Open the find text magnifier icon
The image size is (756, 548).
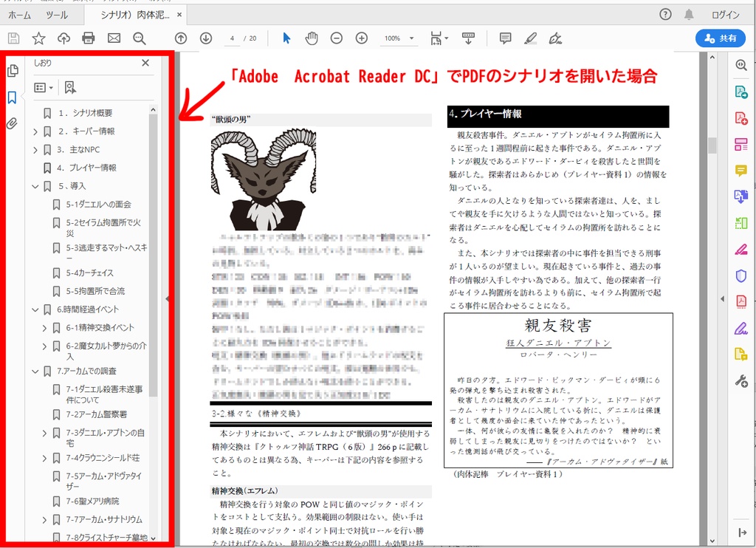(x=140, y=38)
